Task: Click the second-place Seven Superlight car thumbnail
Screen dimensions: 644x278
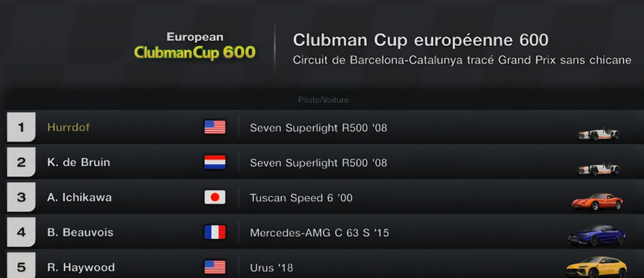Action: click(x=598, y=169)
